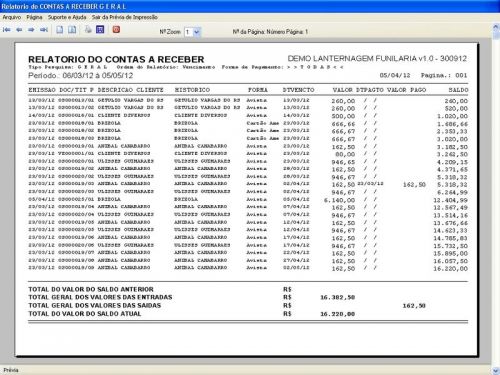Go to the first page arrow
This screenshot has width=500, height=375.
pos(7,30)
